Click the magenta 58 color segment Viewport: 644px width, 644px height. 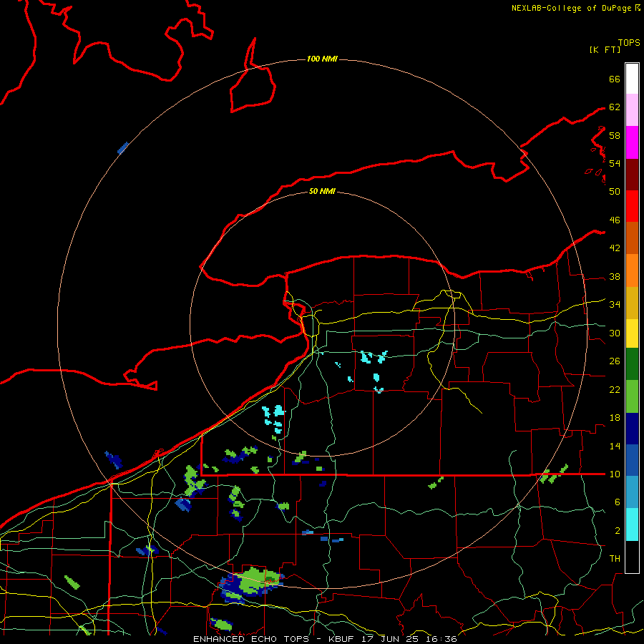click(x=632, y=142)
